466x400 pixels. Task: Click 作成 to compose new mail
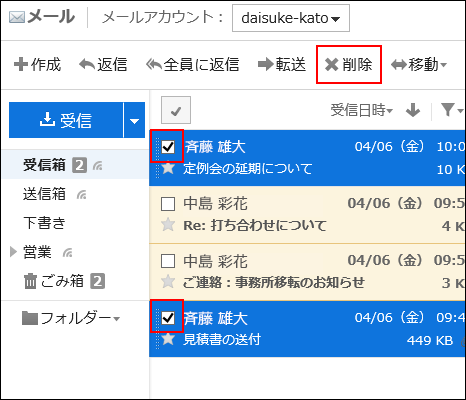pos(37,64)
